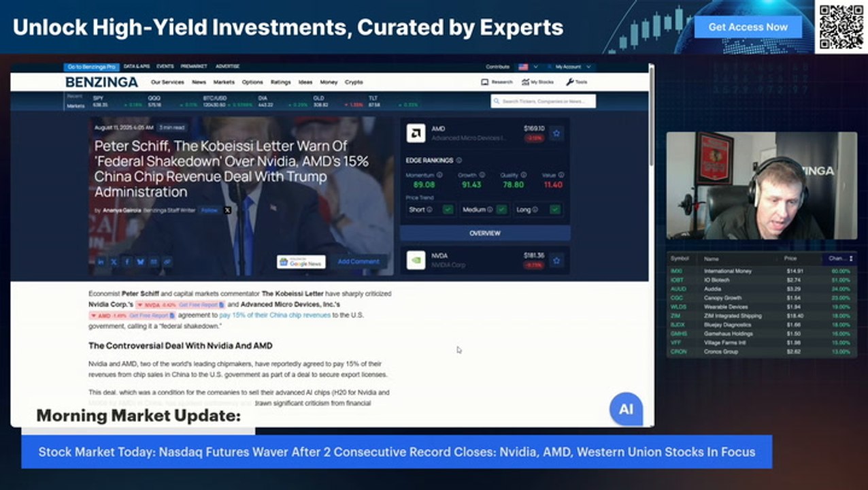Viewport: 868px width, 490px height.
Task: Share article on LinkedIn
Action: 101,261
